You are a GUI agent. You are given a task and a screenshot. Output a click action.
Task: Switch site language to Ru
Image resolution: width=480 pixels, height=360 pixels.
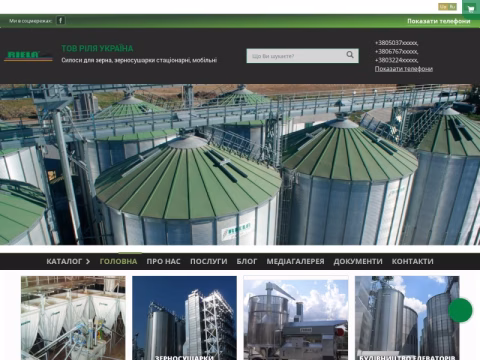pyautogui.click(x=452, y=6)
